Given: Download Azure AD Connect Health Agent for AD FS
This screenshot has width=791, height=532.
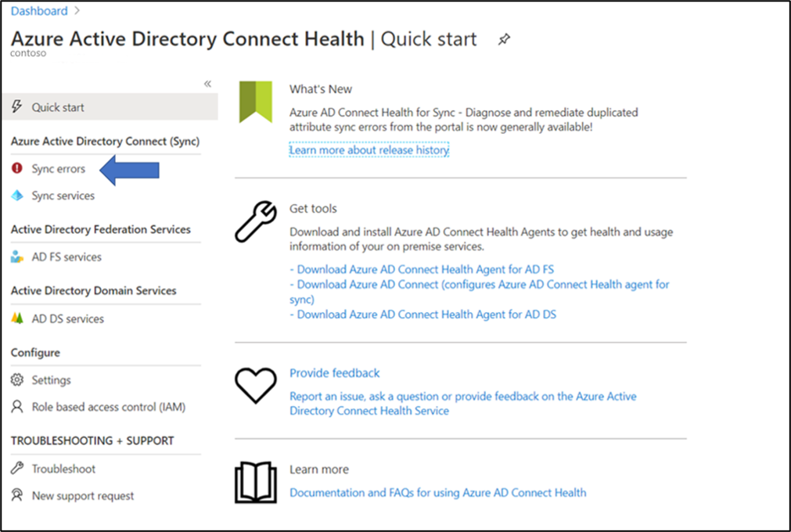Looking at the screenshot, I should [422, 269].
